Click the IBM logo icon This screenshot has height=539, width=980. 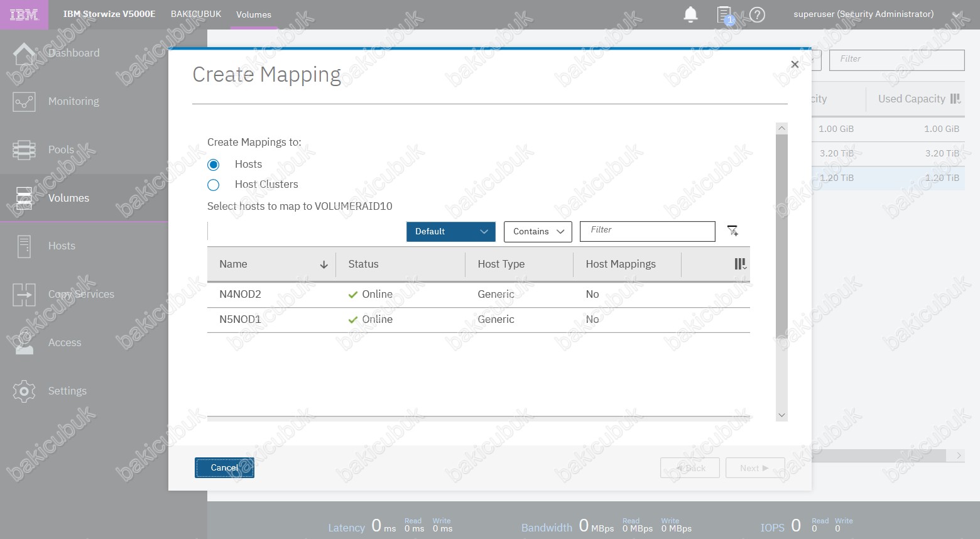[24, 14]
